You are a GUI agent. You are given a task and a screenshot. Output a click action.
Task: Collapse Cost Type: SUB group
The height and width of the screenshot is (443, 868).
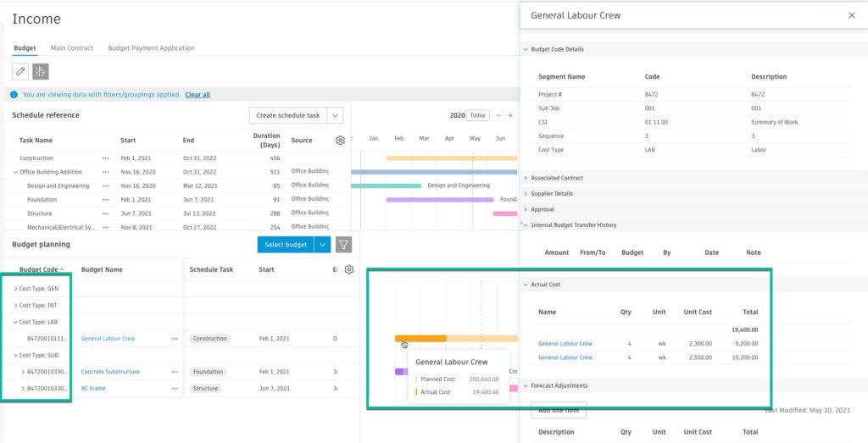[15, 355]
